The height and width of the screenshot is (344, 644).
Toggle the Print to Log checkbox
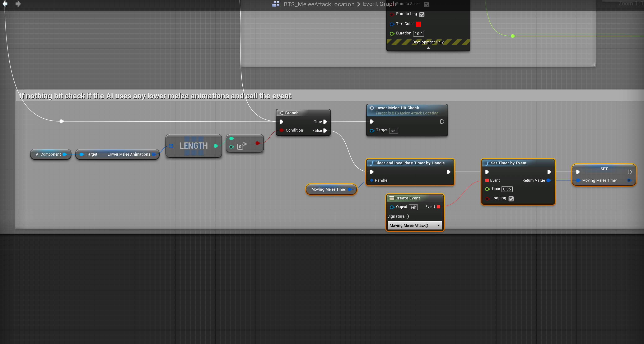pos(422,14)
